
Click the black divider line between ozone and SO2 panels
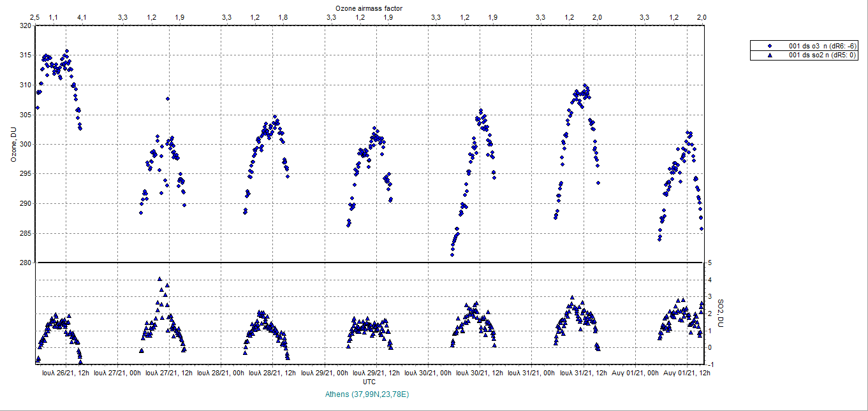click(370, 263)
